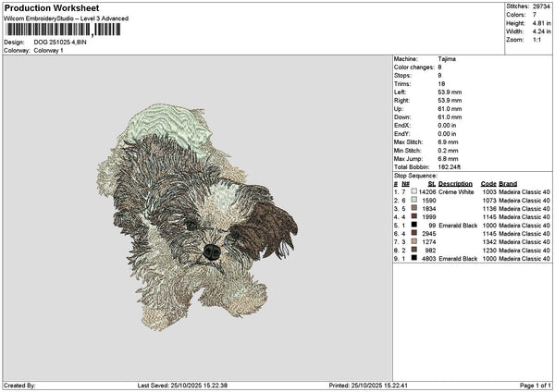Click the 'Down:' measurement label
This screenshot has height=392, width=555.
402,117
